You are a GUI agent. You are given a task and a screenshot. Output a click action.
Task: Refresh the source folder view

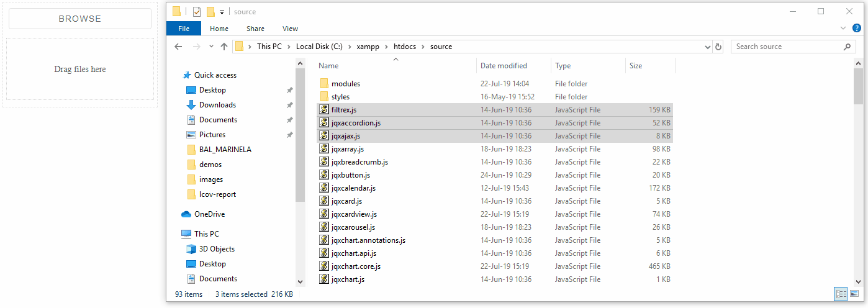719,47
